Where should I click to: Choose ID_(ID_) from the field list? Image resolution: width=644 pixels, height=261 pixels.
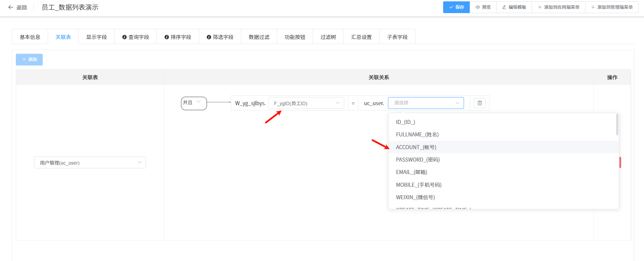pos(504,122)
